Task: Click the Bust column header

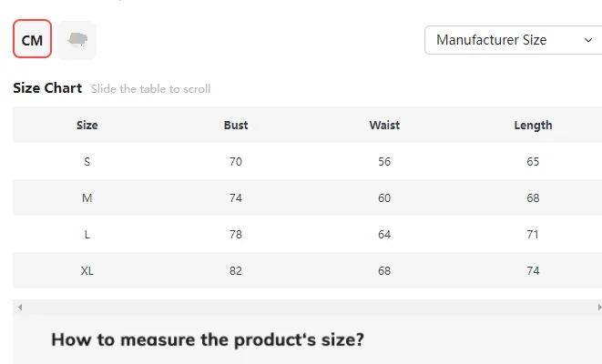Action: click(236, 125)
